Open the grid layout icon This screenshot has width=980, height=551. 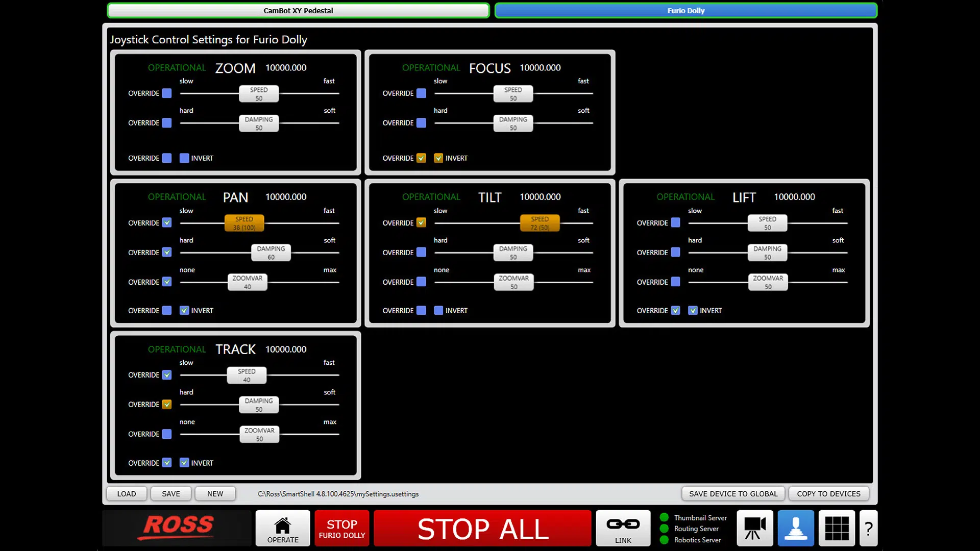(x=837, y=529)
